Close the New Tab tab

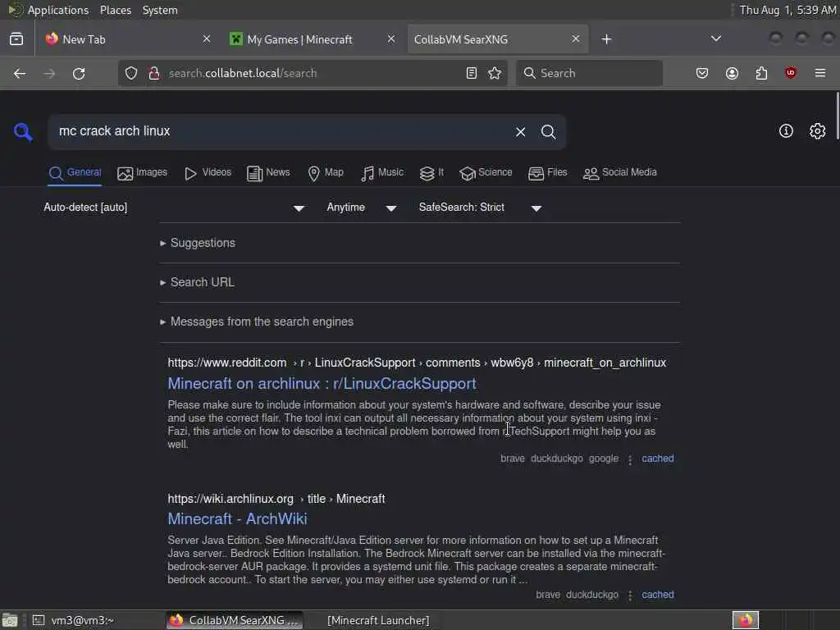click(207, 39)
